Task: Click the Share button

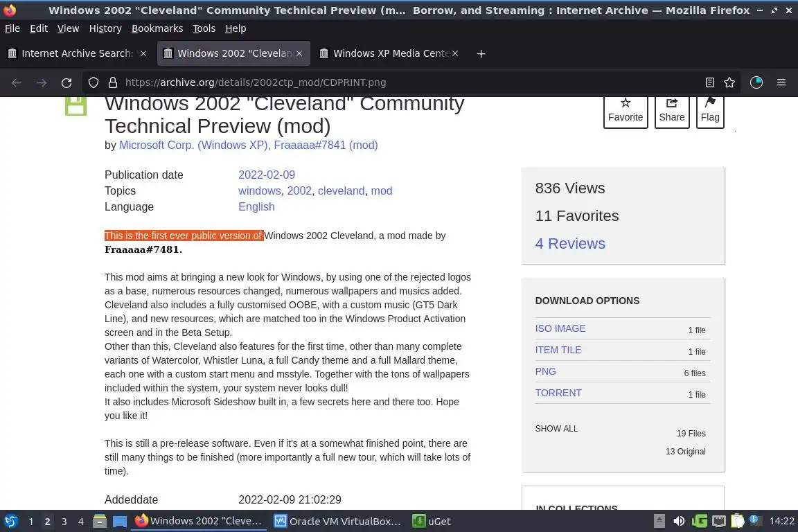Action: point(672,111)
